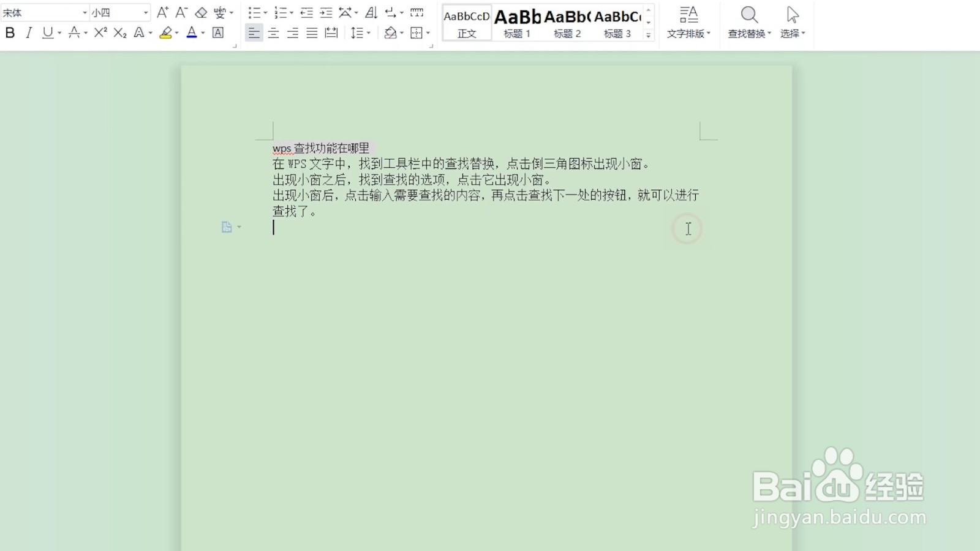Open the phonetic guide (wén) tool
980x551 pixels.
pyautogui.click(x=220, y=12)
